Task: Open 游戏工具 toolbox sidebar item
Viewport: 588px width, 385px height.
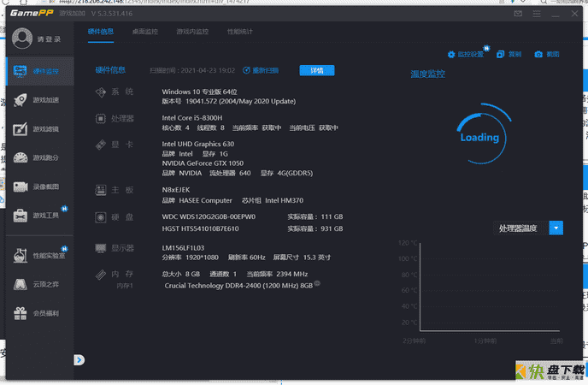Action: point(40,216)
